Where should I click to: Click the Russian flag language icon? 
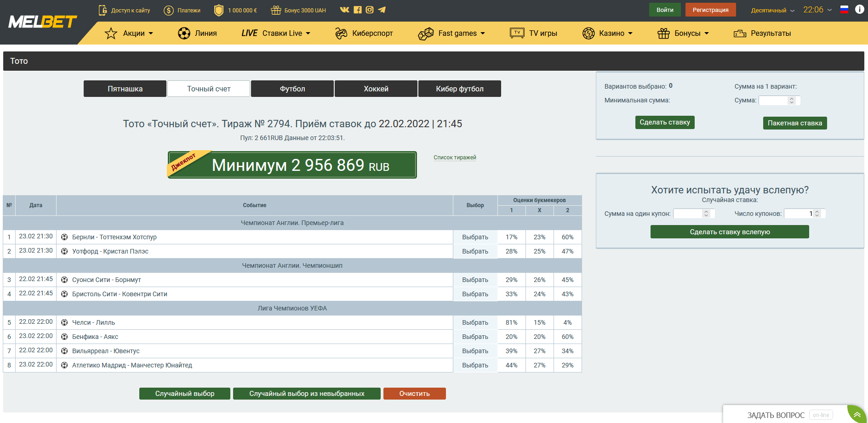(x=844, y=10)
